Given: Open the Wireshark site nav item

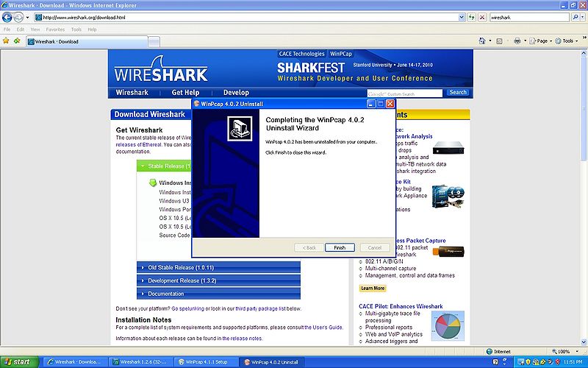Looking at the screenshot, I should [x=132, y=93].
